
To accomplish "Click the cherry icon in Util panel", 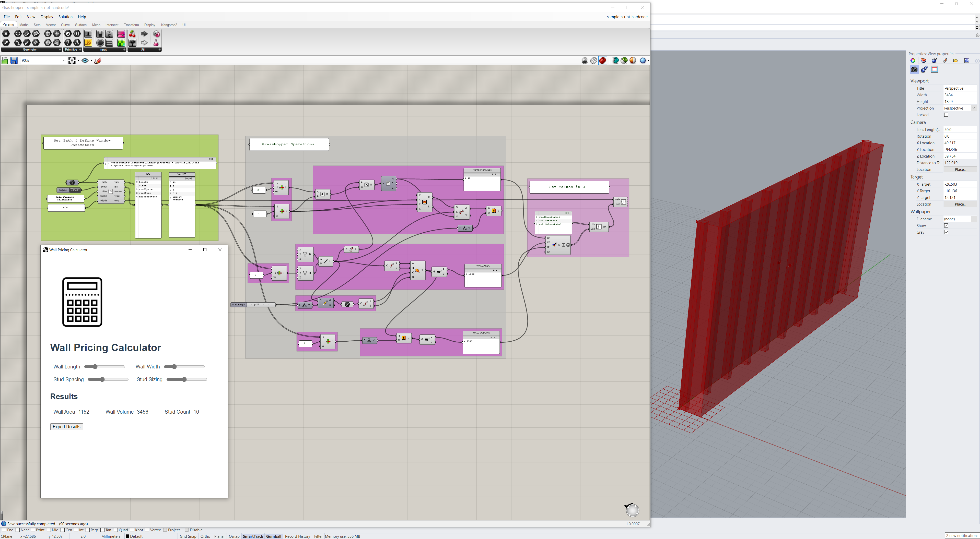I will [x=132, y=34].
